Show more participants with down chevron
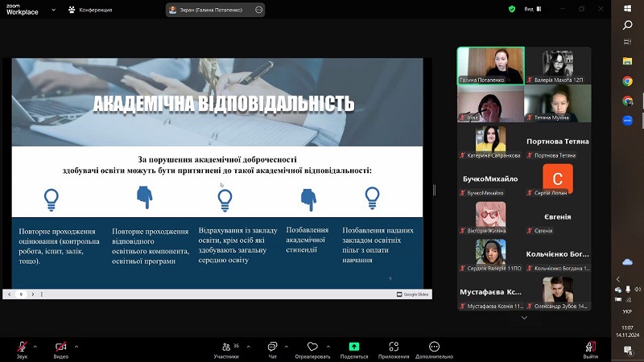Screen dimensions: 644x362 click(524, 318)
